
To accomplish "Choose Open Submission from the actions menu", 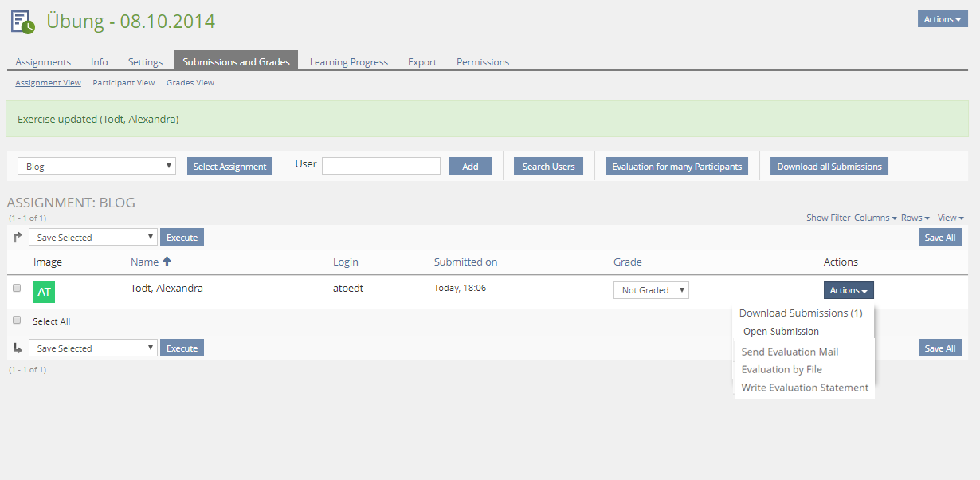I will click(781, 332).
